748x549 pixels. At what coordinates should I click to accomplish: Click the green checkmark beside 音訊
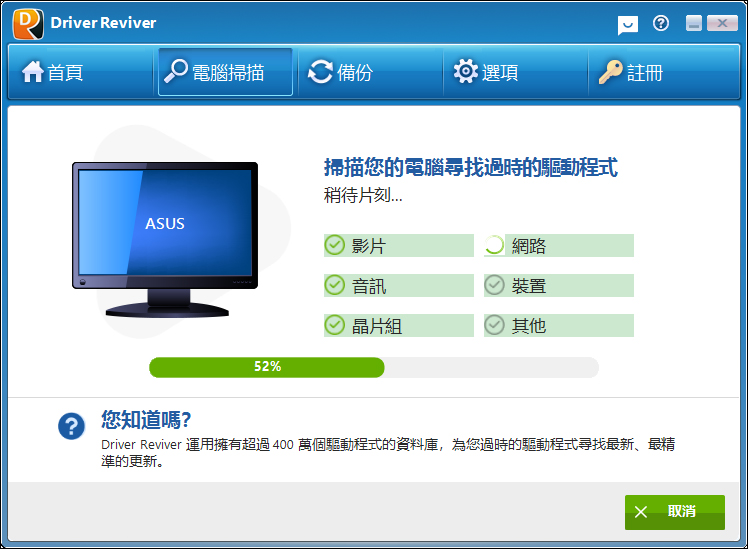tap(334, 285)
